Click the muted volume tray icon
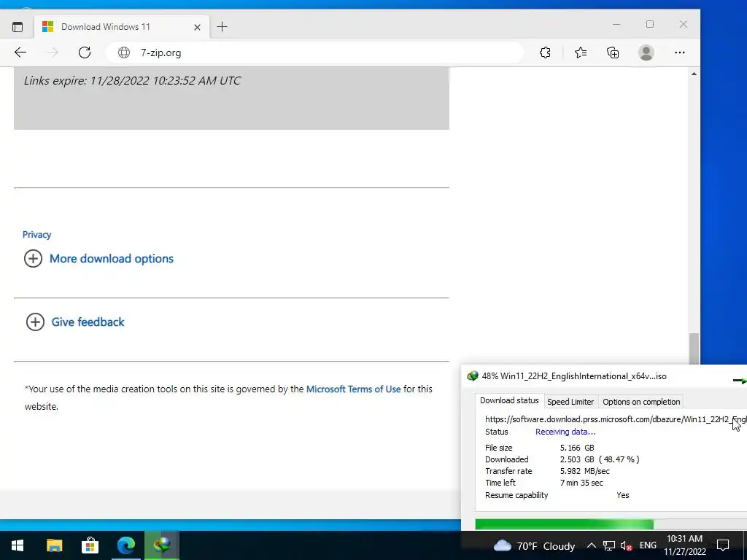 tap(627, 545)
